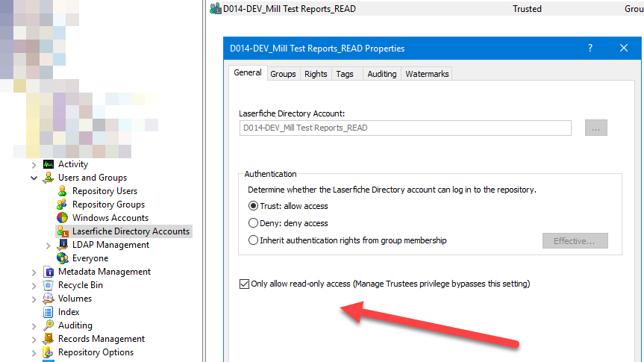This screenshot has height=362, width=644.
Task: Click the Auditing icon in the tree
Action: [49, 325]
